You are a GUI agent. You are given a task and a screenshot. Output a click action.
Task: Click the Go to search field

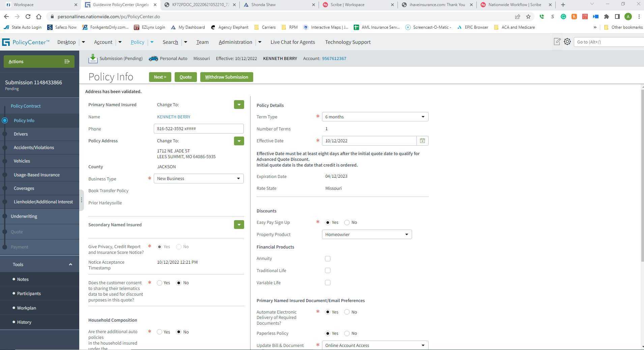coord(609,42)
